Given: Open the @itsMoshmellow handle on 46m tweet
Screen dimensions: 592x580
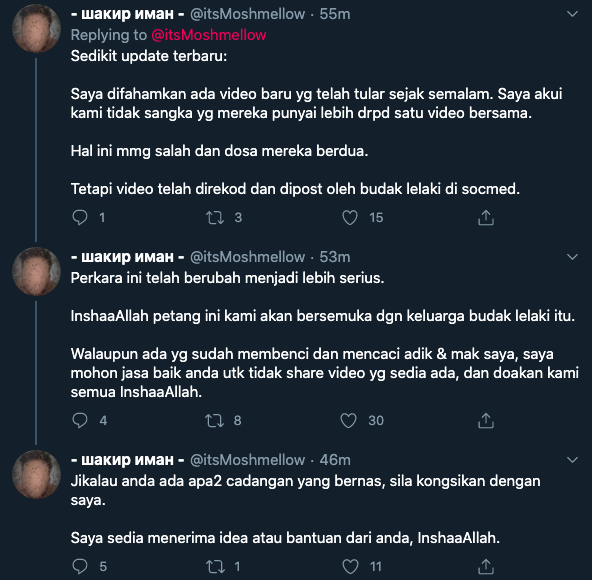Looking at the screenshot, I should 247,460.
